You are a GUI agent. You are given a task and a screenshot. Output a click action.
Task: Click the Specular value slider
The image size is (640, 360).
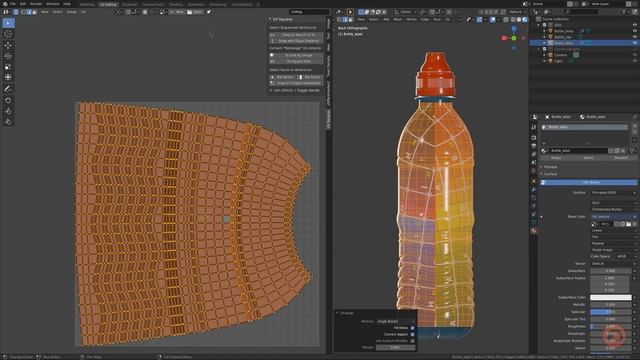pos(611,312)
